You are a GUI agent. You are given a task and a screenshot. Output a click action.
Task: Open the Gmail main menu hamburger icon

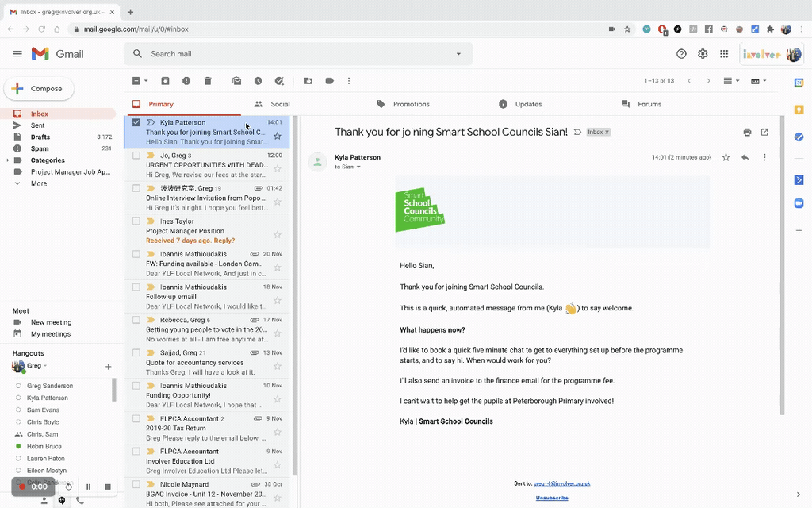click(17, 53)
